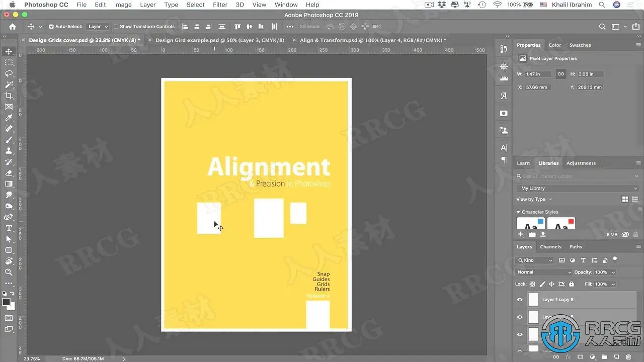Link layers using the chain icon

pos(555,357)
